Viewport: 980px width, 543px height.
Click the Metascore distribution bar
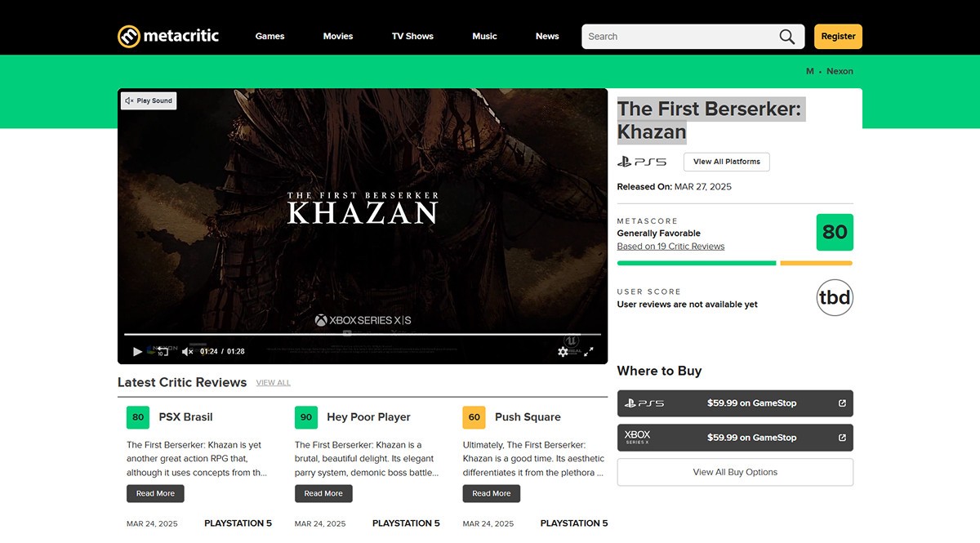tap(735, 263)
